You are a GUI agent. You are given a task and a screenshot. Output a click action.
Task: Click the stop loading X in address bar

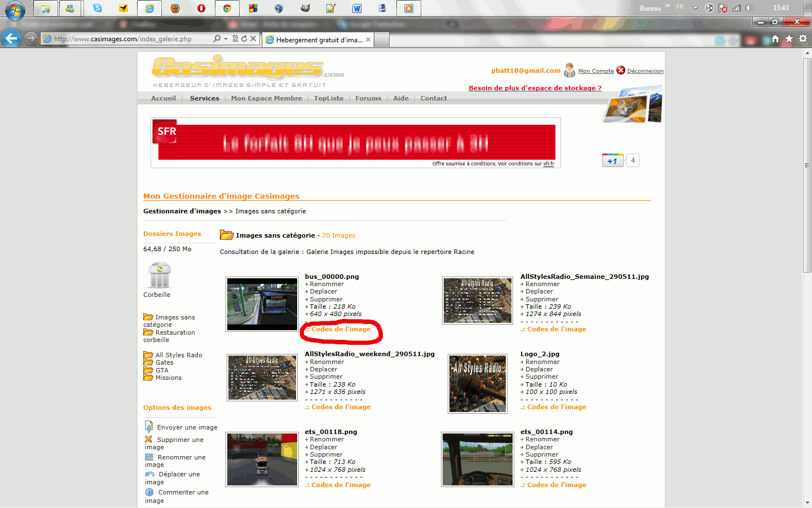tap(253, 38)
